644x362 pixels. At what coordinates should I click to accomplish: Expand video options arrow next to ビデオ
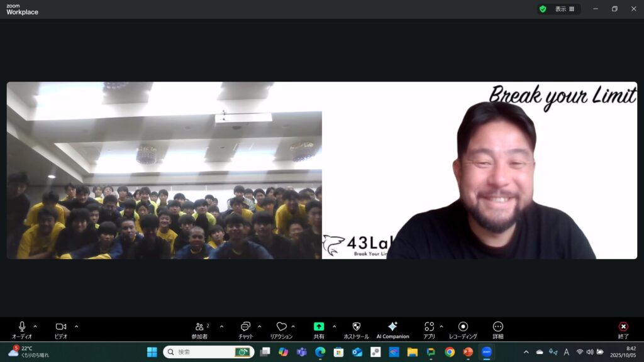coord(77,326)
